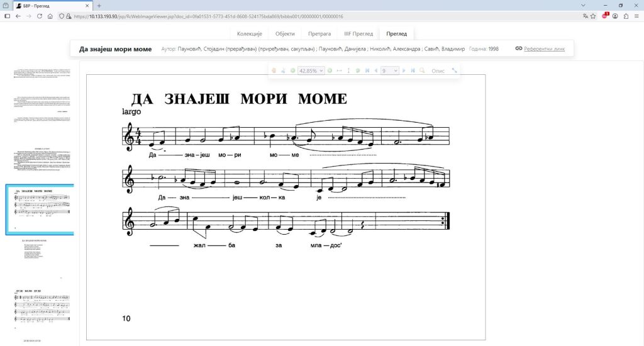Switch to the Колекције tab

249,34
